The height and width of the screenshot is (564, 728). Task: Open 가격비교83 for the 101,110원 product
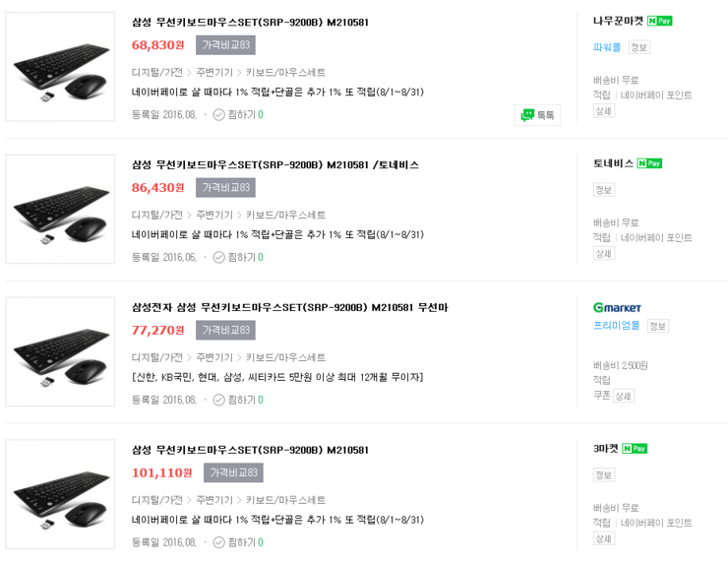click(233, 472)
